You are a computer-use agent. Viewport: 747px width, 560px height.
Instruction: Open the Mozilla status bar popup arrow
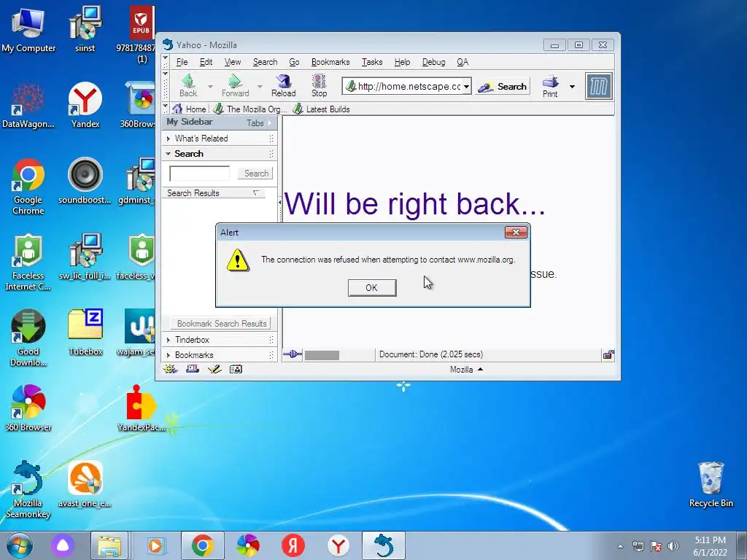coord(480,369)
